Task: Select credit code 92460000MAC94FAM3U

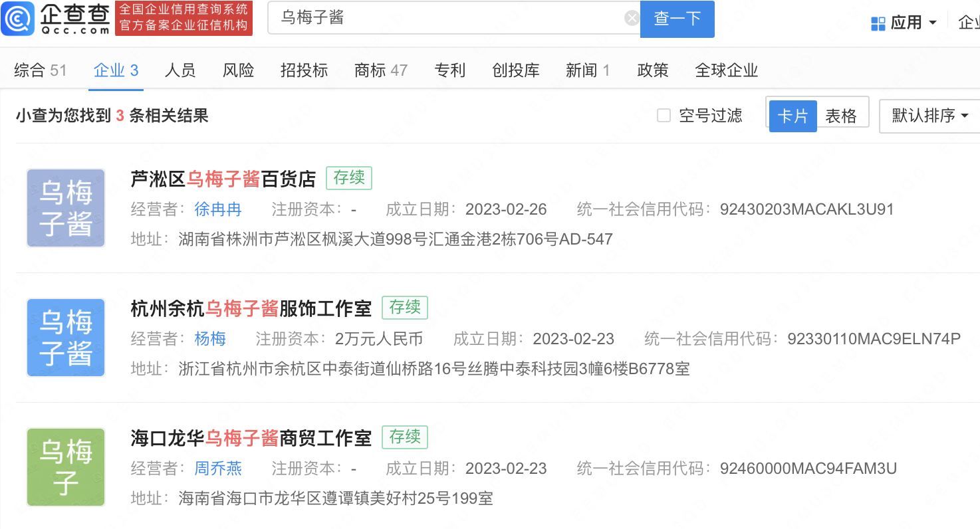Action: click(x=808, y=469)
